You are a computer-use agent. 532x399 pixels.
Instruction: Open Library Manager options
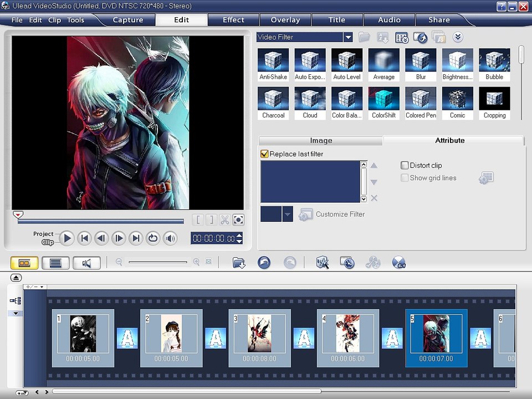point(402,37)
